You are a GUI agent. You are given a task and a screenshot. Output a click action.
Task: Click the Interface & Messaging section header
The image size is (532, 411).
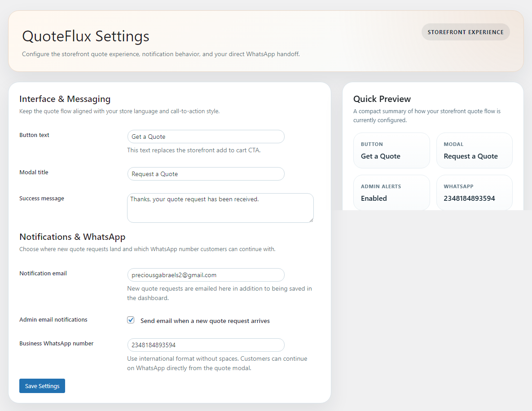65,99
